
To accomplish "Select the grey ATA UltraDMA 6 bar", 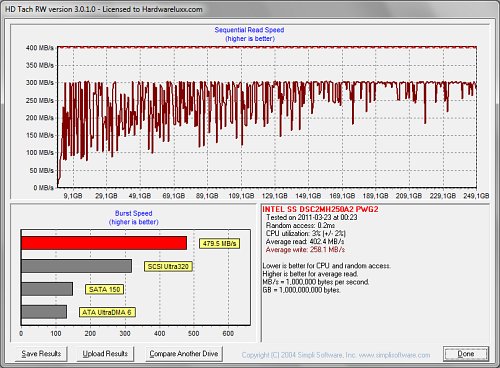I will (44, 312).
